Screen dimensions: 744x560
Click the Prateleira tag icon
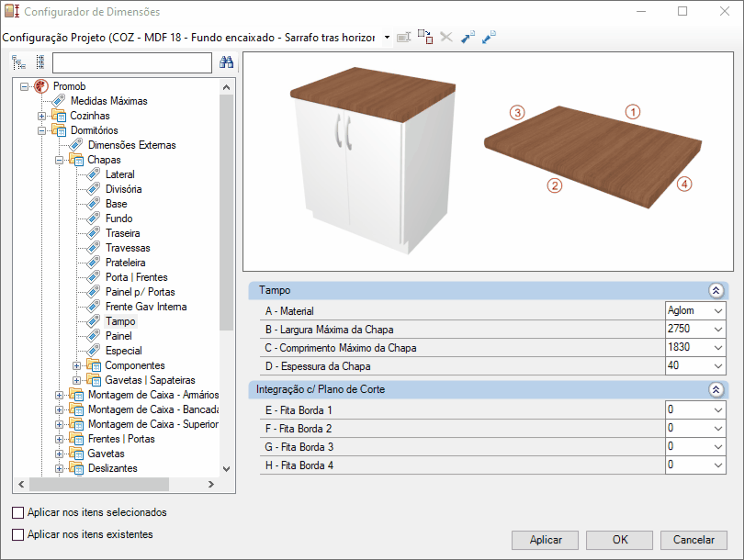click(x=94, y=263)
